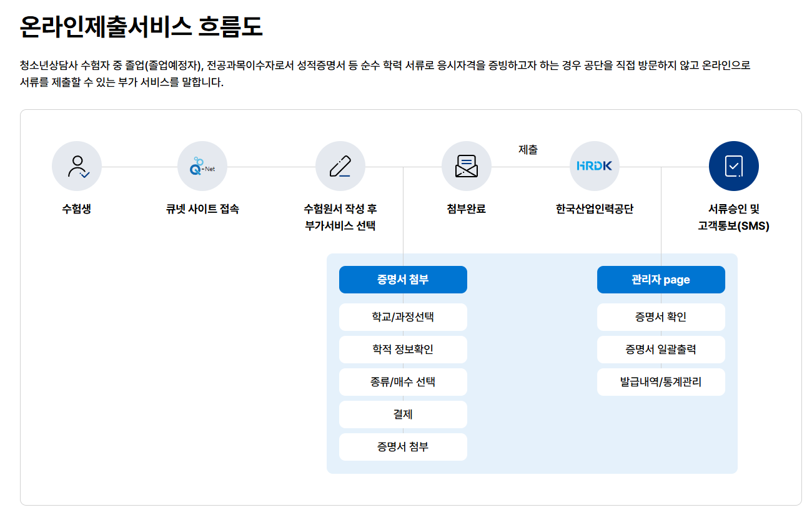Click the 결제 payment step
Screen dimensions: 812x515
click(x=403, y=414)
